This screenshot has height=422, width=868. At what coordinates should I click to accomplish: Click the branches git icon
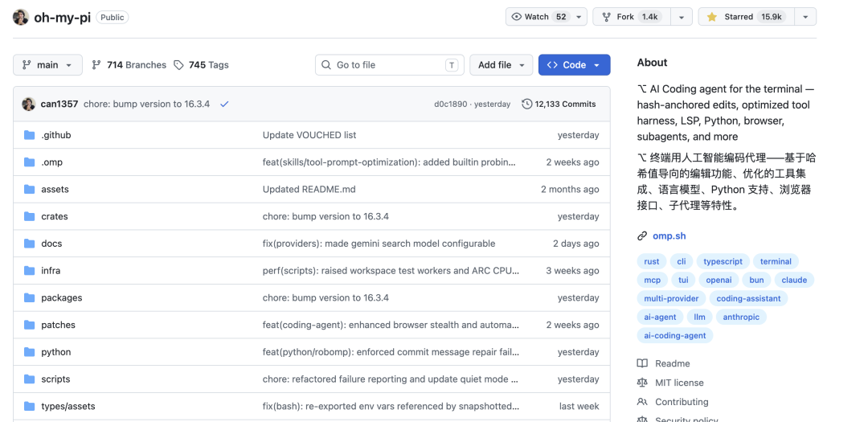96,65
